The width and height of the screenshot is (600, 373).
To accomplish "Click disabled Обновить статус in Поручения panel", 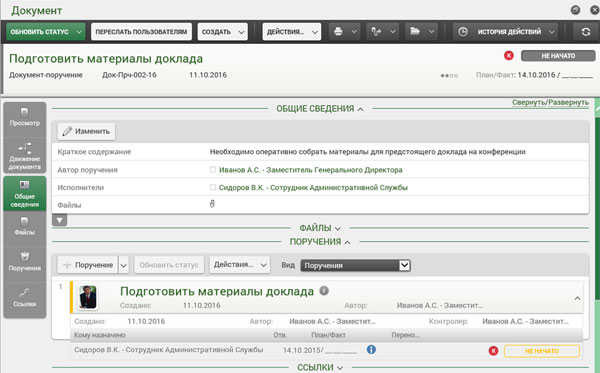I will pyautogui.click(x=169, y=265).
